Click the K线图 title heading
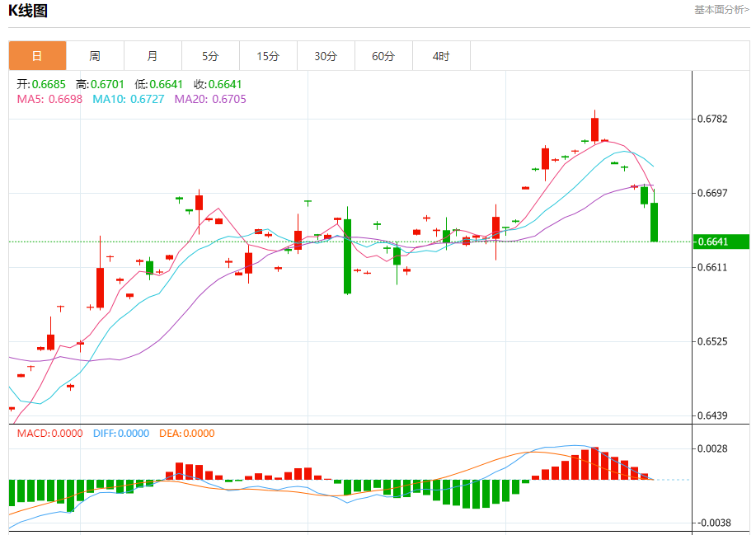Image resolution: width=756 pixels, height=535 pixels. click(28, 11)
